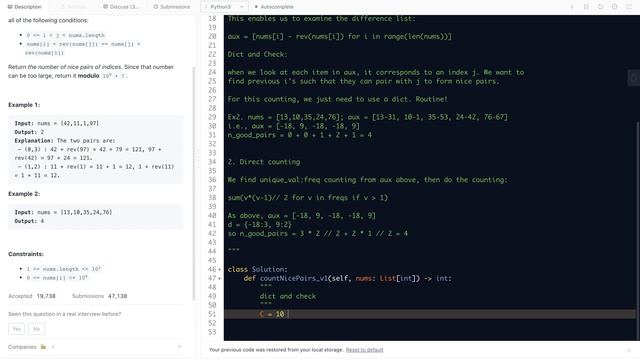
Task: Click the 'countNicePairs_v1' function name
Action: pos(294,279)
